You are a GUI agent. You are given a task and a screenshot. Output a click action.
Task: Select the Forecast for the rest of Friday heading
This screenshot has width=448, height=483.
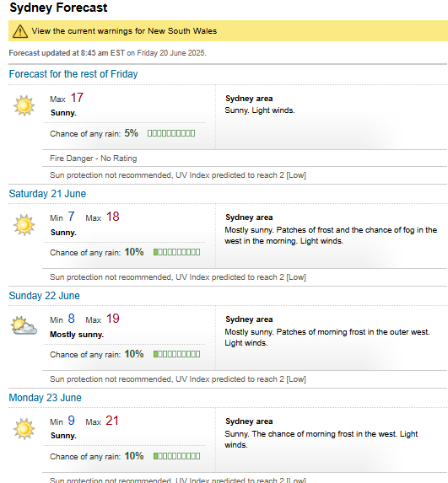pos(73,74)
